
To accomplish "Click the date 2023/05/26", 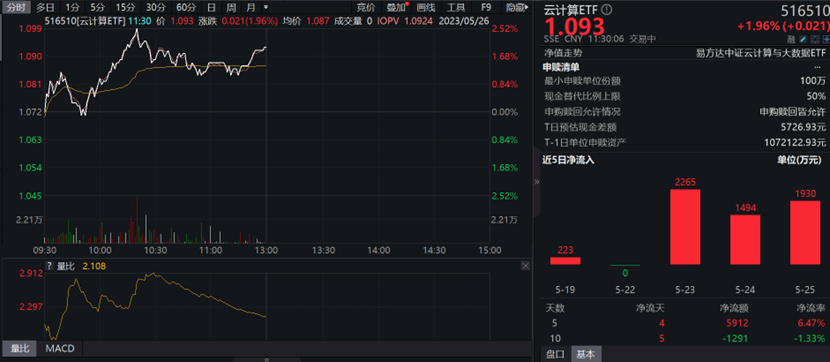I will pyautogui.click(x=465, y=21).
